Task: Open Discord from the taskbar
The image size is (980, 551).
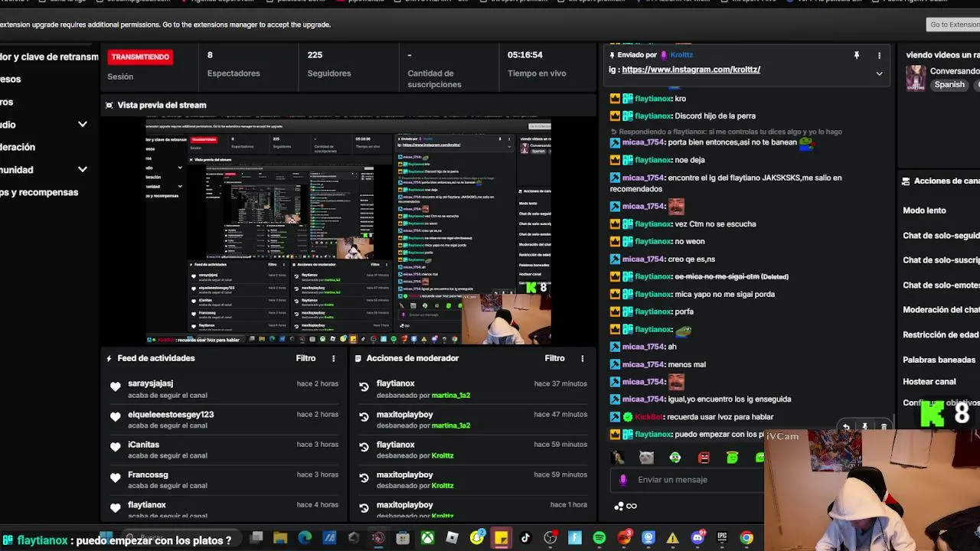Action: click(x=697, y=538)
